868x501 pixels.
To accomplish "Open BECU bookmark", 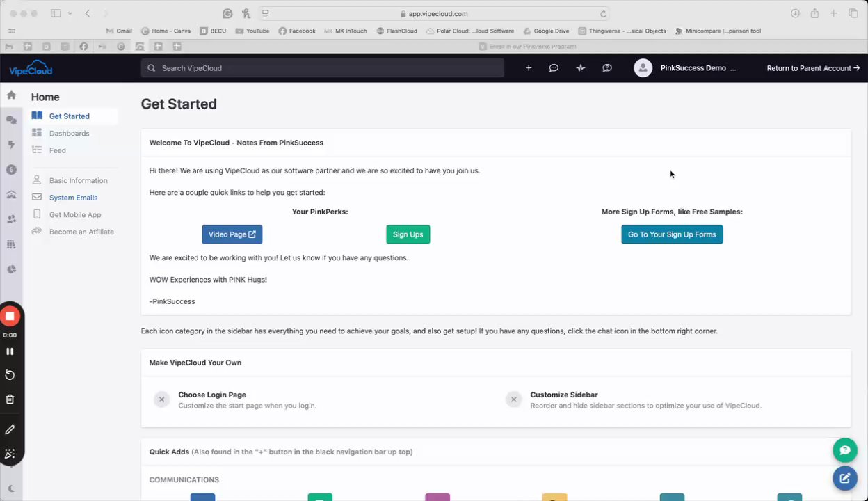I will click(x=213, y=31).
